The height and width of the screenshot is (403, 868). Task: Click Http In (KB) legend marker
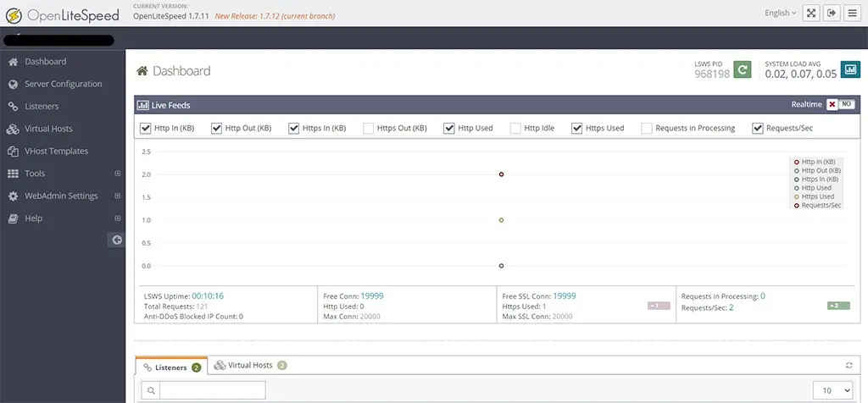[797, 162]
